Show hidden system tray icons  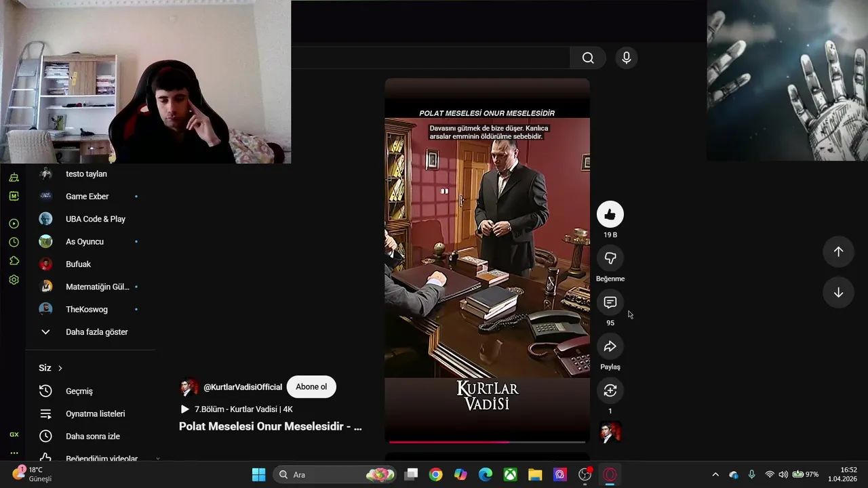(x=715, y=474)
